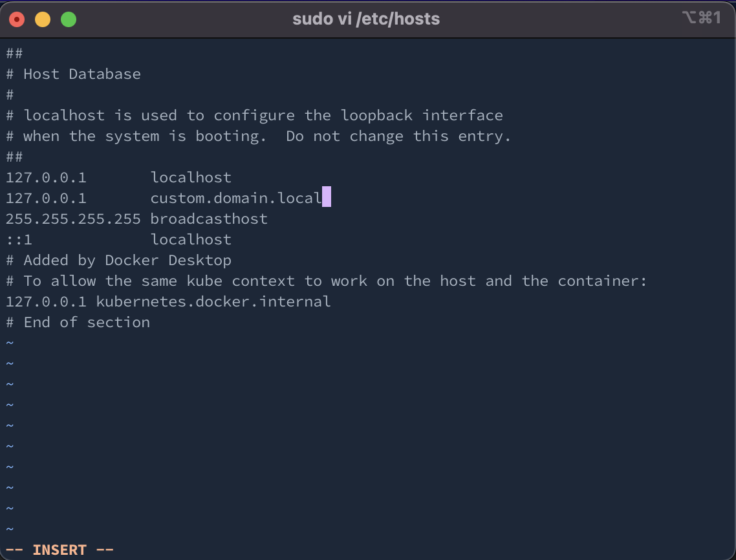Viewport: 736px width, 560px height.
Task: Click the window title 'sudo vi /etc/hosts'
Action: [366, 19]
